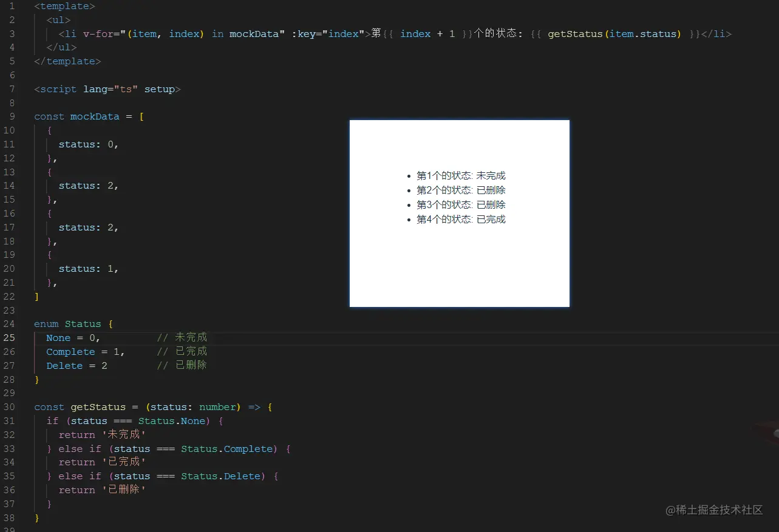Viewport: 779px width, 532px height.
Task: Click the "return '未完成'" statement
Action: pos(102,435)
